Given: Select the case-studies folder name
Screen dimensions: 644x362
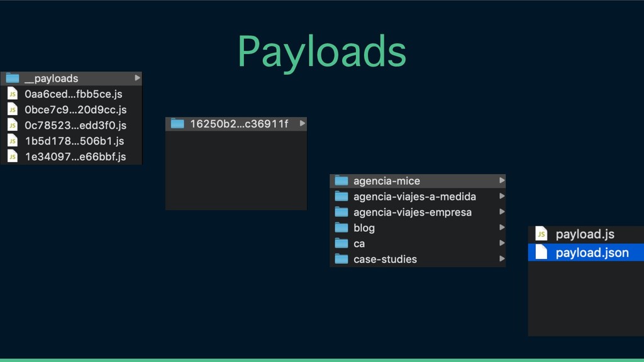Looking at the screenshot, I should pyautogui.click(x=385, y=259).
